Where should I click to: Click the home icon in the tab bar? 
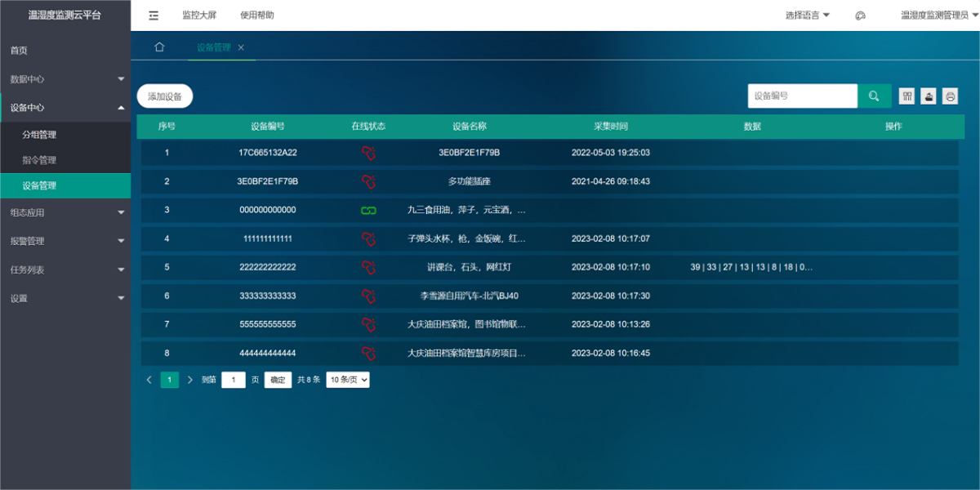[x=159, y=47]
